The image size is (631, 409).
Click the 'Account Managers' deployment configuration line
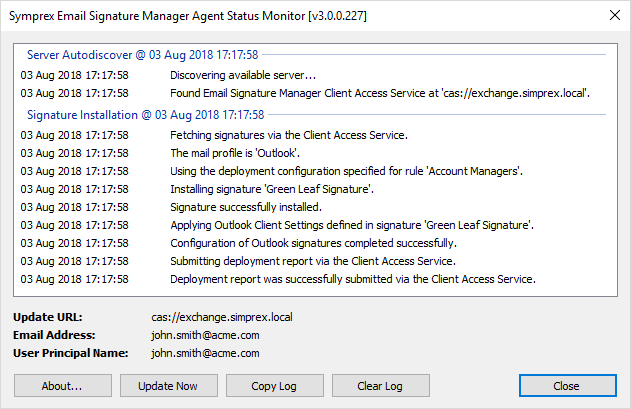pyautogui.click(x=347, y=171)
